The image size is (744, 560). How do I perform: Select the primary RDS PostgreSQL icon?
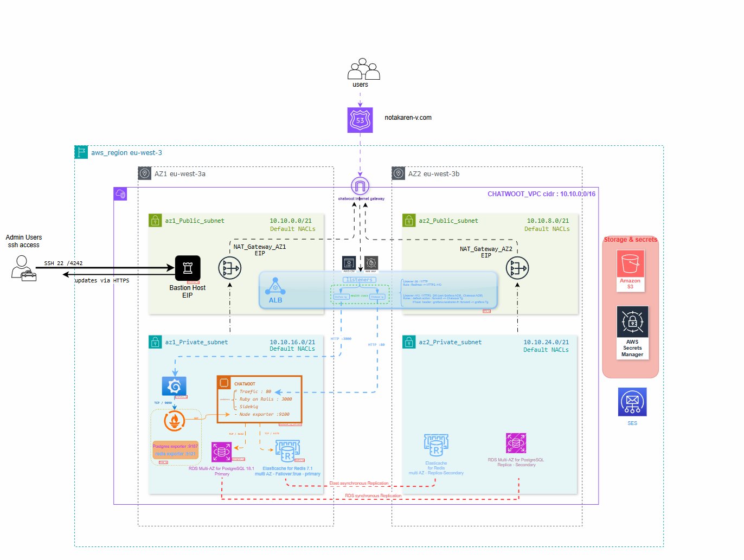click(x=221, y=452)
